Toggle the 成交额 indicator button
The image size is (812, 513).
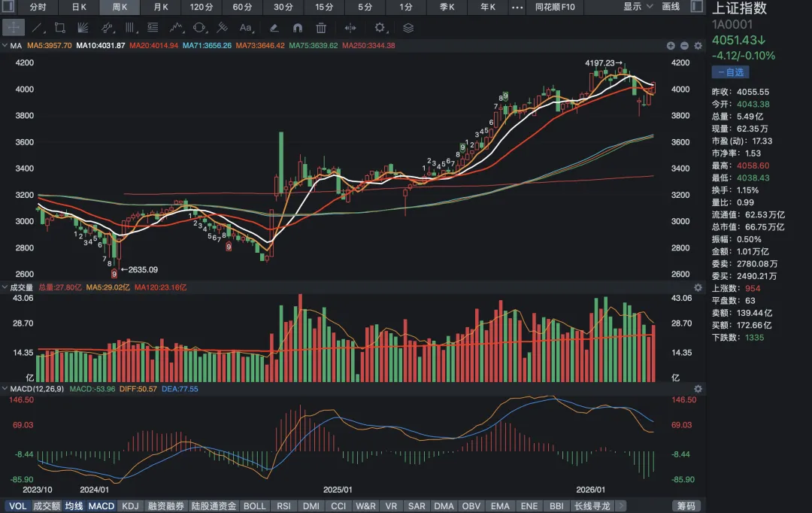point(47,505)
